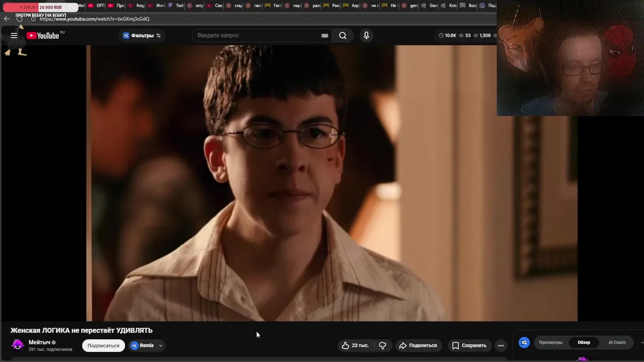Click the blue IQ icon in side panel
This screenshot has height=362, width=644.
(524, 342)
